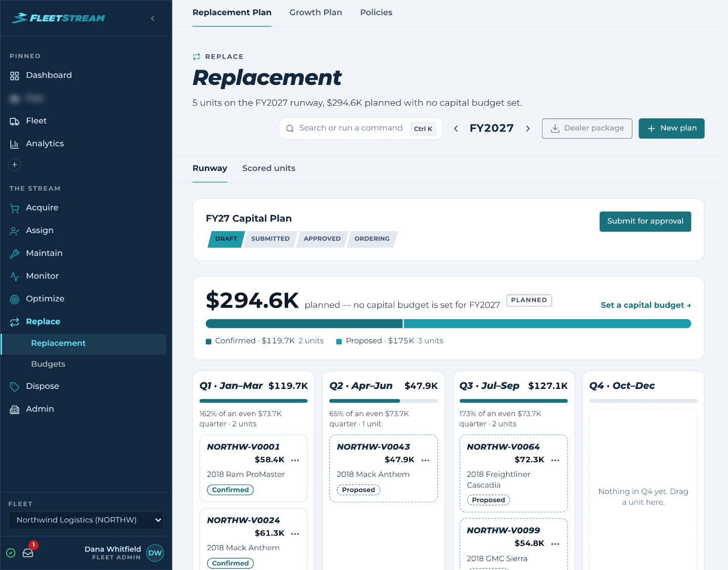
Task: Navigate to Acquire
Action: [x=86, y=208]
